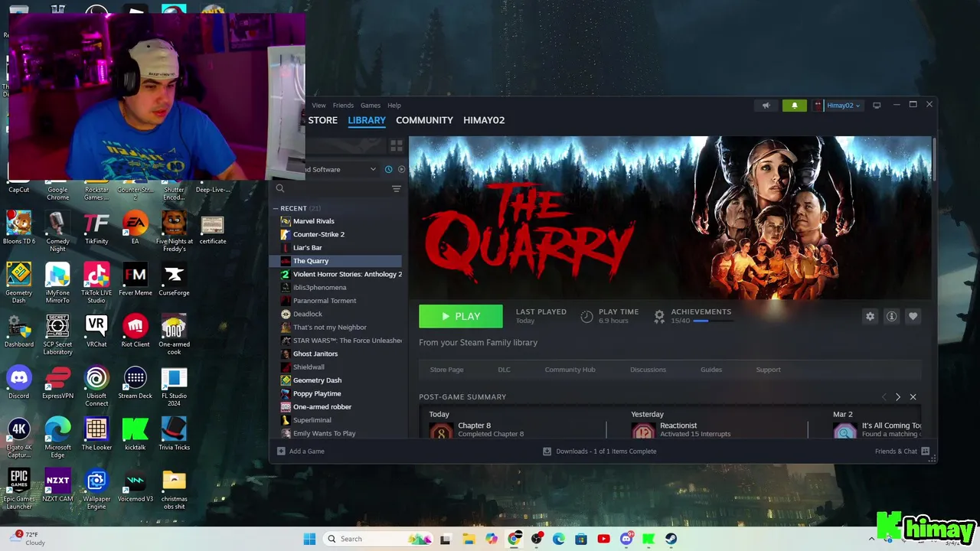The height and width of the screenshot is (551, 980).
Task: Open Epic Games Launcher desktop icon
Action: click(19, 489)
